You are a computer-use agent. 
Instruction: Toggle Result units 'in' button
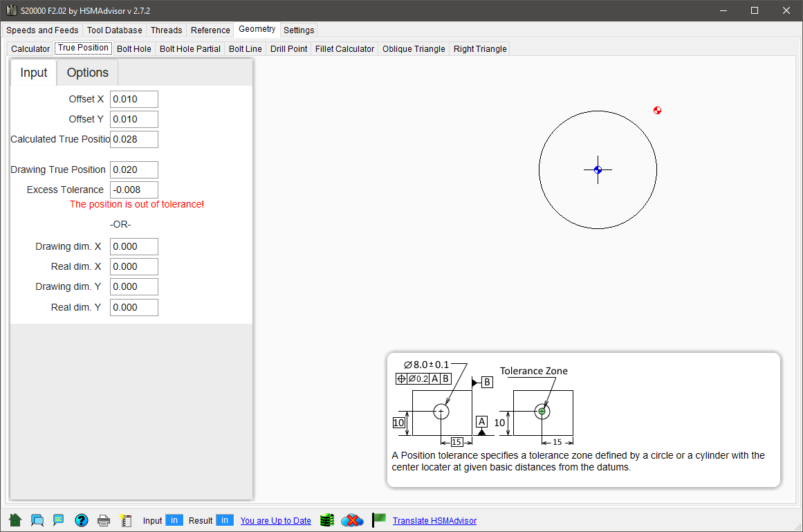pos(225,520)
